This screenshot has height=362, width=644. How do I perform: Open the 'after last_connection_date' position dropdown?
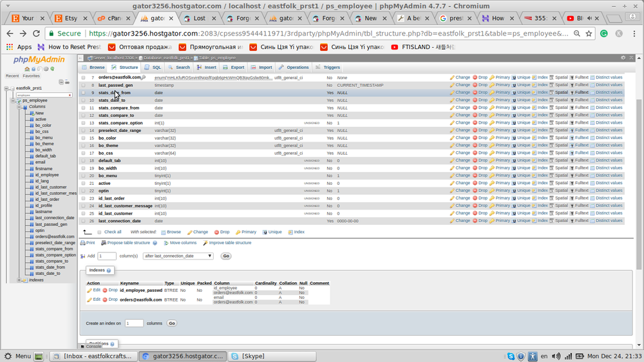point(178,256)
